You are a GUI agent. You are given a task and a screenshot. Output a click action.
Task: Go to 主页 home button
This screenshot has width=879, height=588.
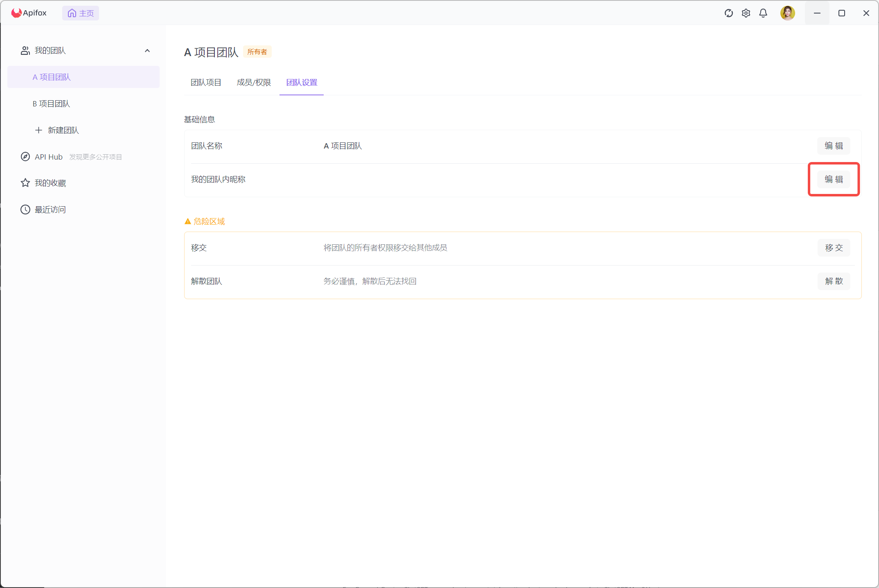click(x=81, y=13)
